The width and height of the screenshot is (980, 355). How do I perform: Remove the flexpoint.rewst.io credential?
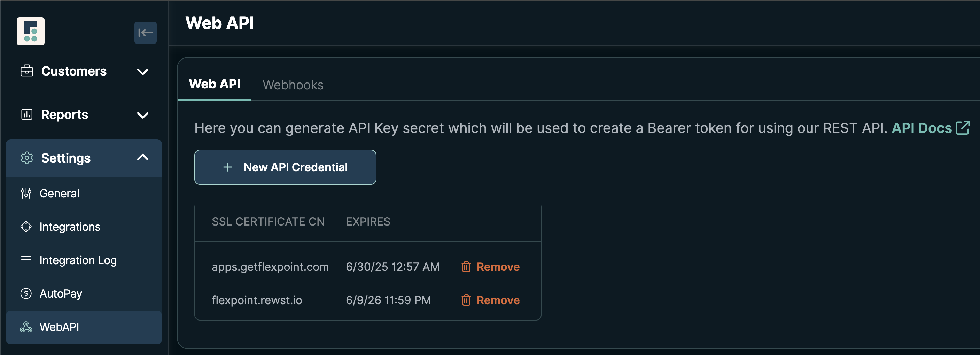[498, 300]
